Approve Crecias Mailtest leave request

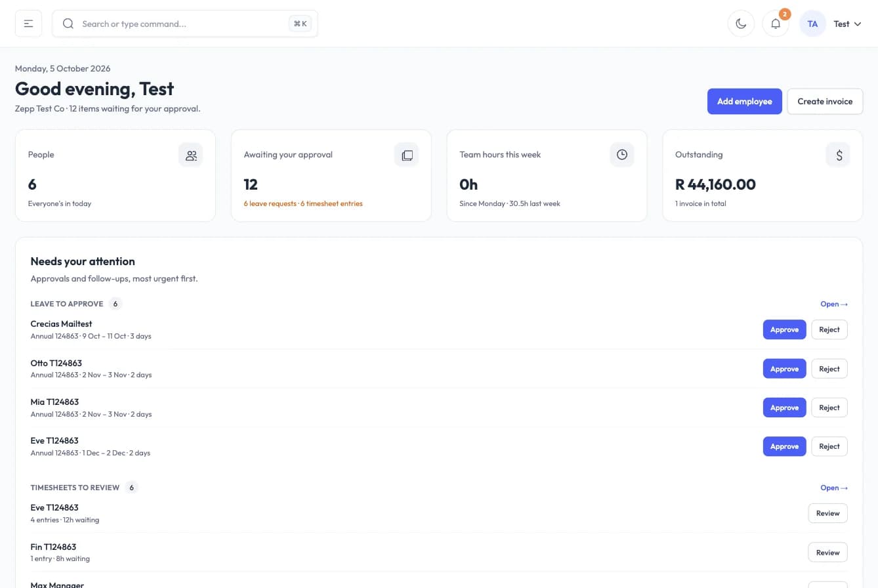(784, 329)
